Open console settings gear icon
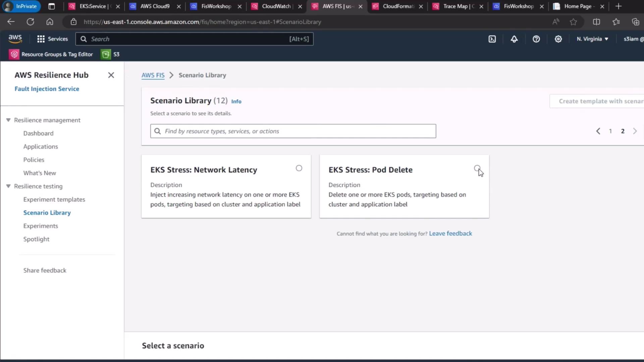Image resolution: width=644 pixels, height=362 pixels. 558,39
